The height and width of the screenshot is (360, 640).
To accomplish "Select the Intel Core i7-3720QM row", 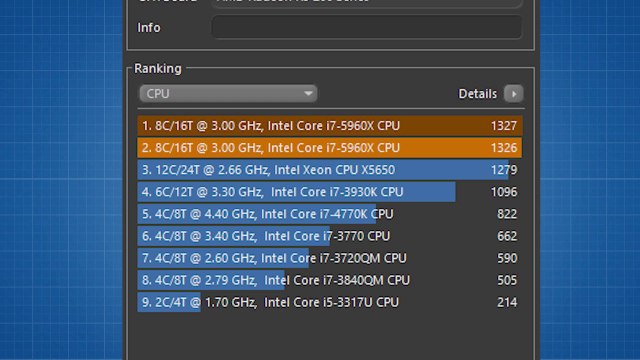I will click(x=330, y=258).
